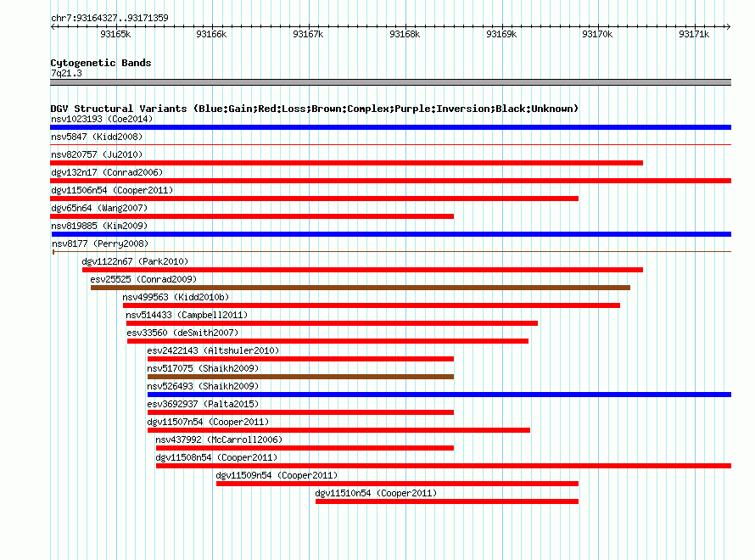Image resolution: width=755 pixels, height=560 pixels.
Task: Select the dgv11506n54 red bar
Action: (315, 199)
